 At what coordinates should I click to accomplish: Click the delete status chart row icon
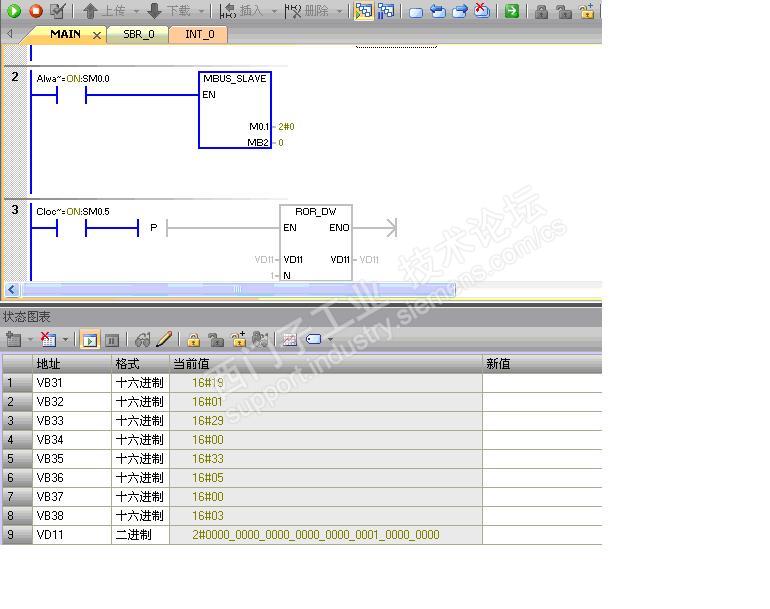pyautogui.click(x=48, y=339)
